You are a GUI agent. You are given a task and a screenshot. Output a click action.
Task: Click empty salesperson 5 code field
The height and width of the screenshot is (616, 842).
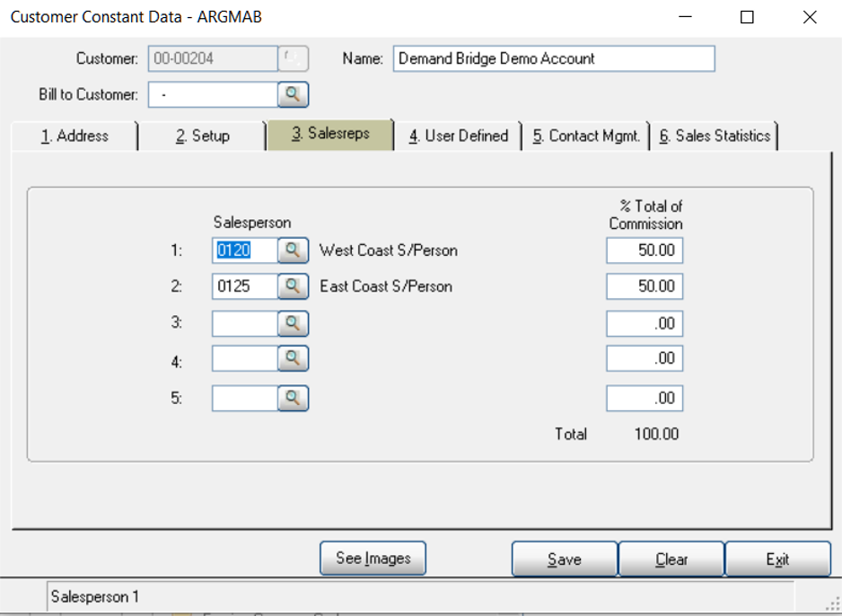tap(245, 398)
